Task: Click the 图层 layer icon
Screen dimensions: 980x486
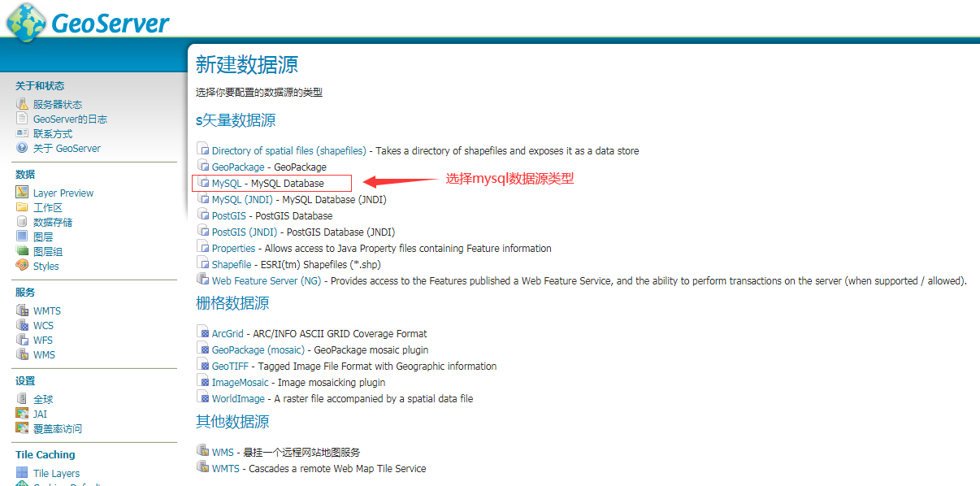Action: click(22, 236)
